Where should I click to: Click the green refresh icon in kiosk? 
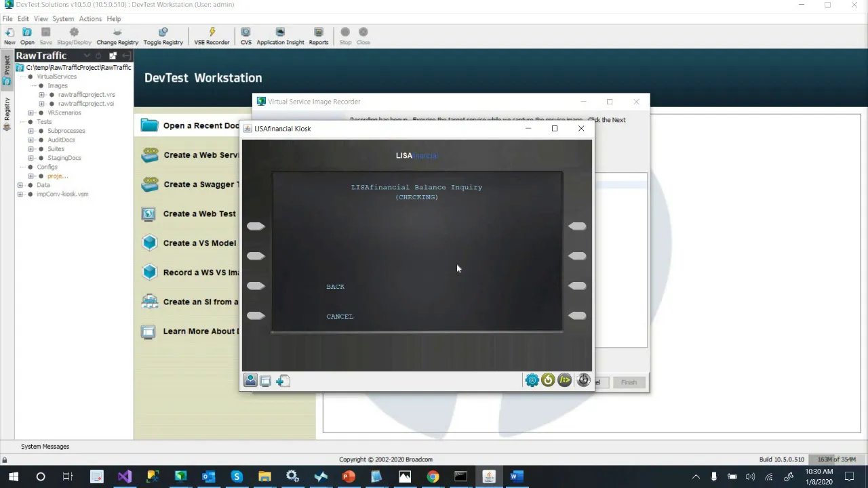(x=548, y=380)
